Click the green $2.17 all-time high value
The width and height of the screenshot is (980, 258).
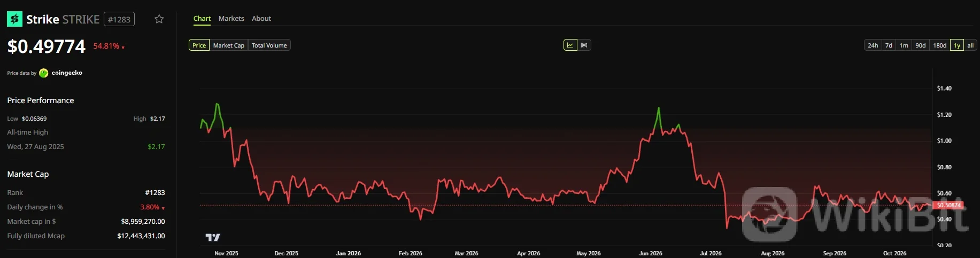156,147
